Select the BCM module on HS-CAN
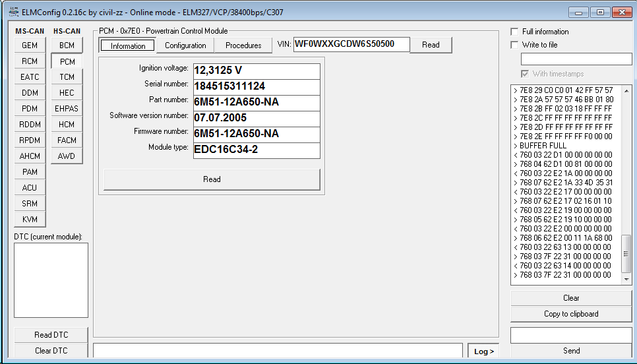 (67, 45)
